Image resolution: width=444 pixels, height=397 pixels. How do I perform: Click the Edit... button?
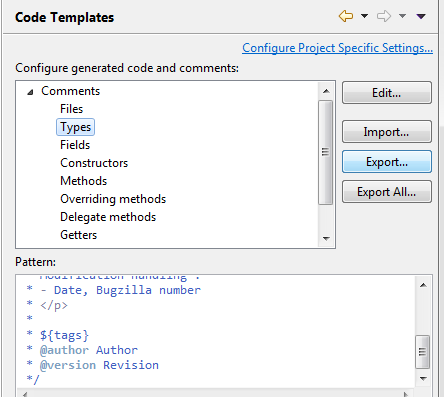(x=387, y=93)
